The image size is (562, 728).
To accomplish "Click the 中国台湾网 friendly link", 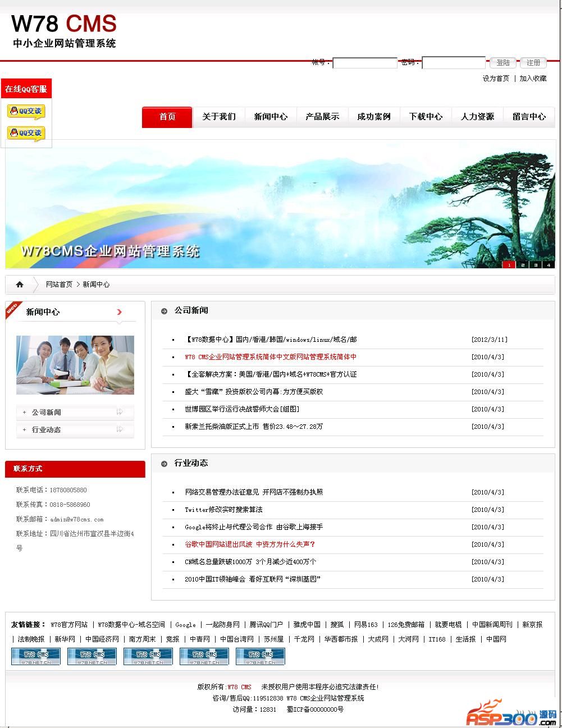I will coord(236,639).
